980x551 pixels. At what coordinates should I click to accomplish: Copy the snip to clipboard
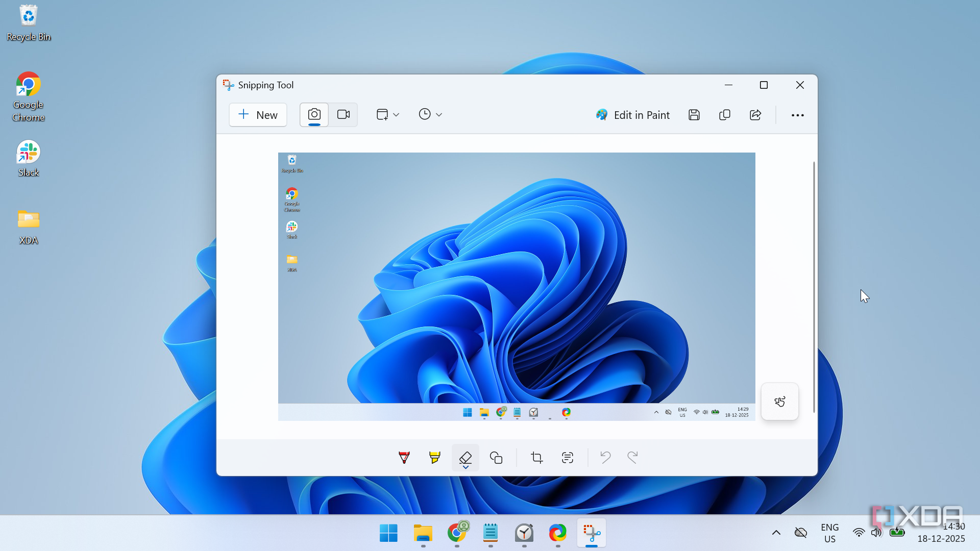725,115
